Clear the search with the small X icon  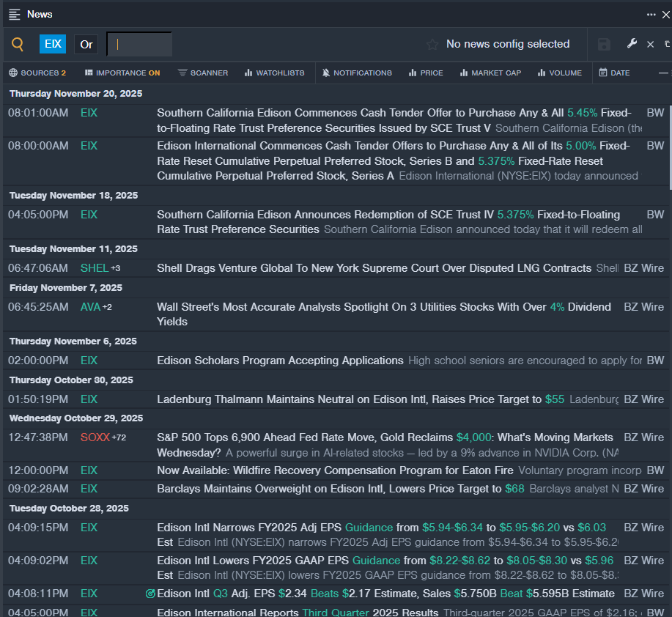[650, 45]
